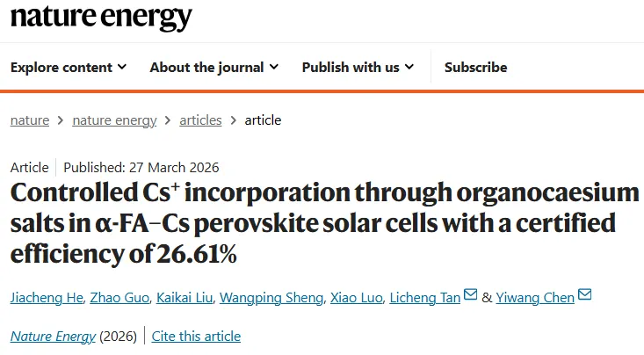Click the email envelope icon beside Yiwang Chen
Viewport: 644px width, 355px height.
(x=584, y=296)
